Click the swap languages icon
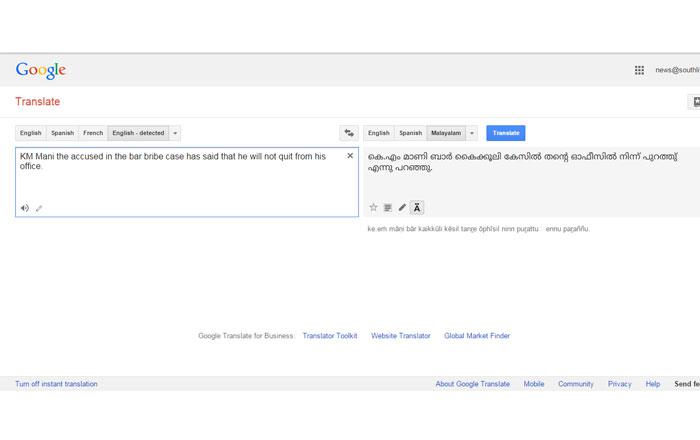Viewport: 700px width, 440px height. click(349, 133)
